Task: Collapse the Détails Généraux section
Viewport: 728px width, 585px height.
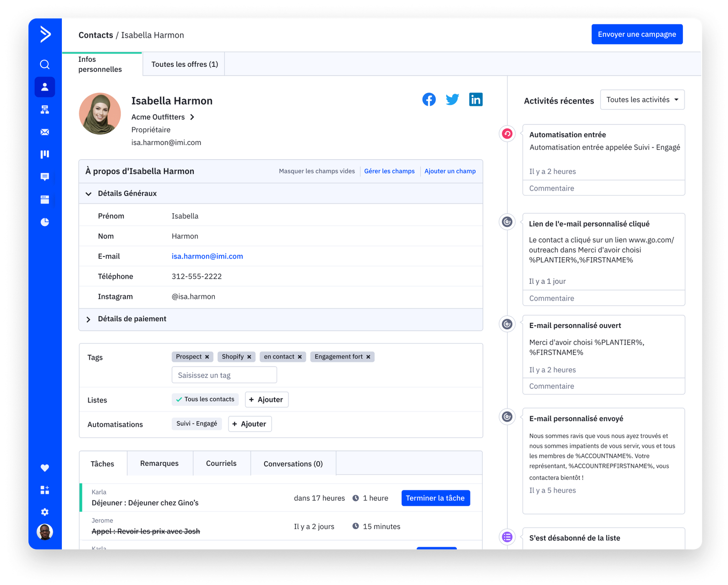Action: coord(89,194)
